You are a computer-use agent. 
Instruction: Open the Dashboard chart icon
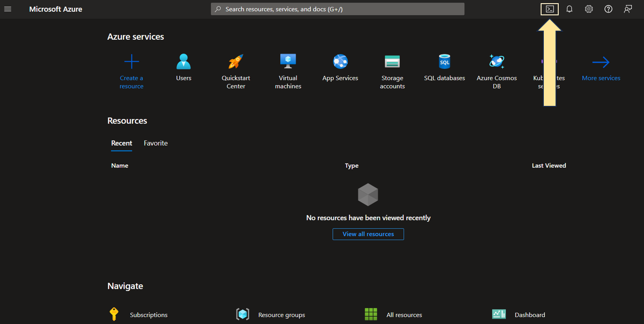pos(499,314)
